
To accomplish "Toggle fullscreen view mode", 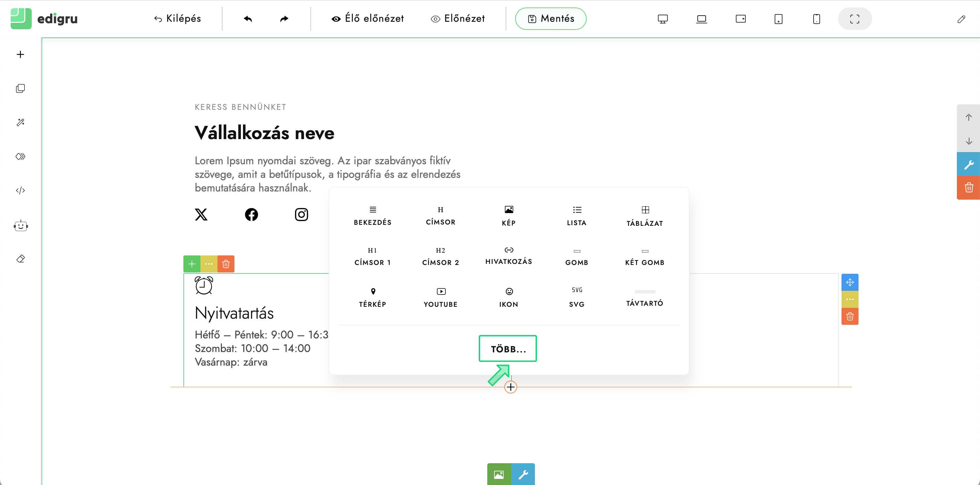I will point(854,19).
